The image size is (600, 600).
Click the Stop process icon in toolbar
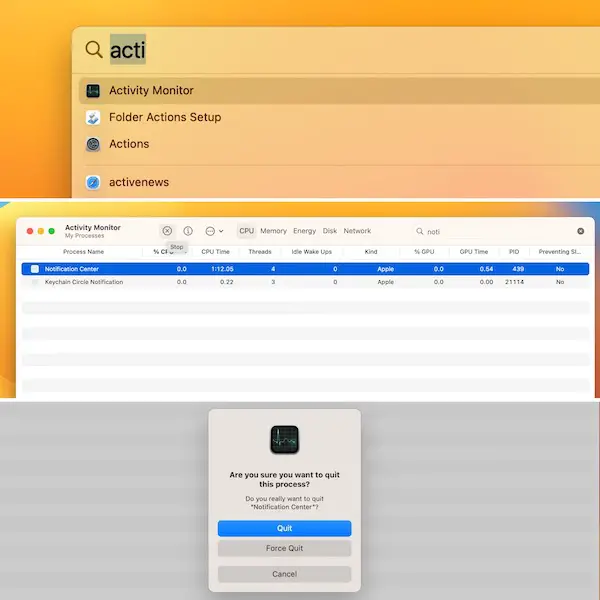point(167,231)
